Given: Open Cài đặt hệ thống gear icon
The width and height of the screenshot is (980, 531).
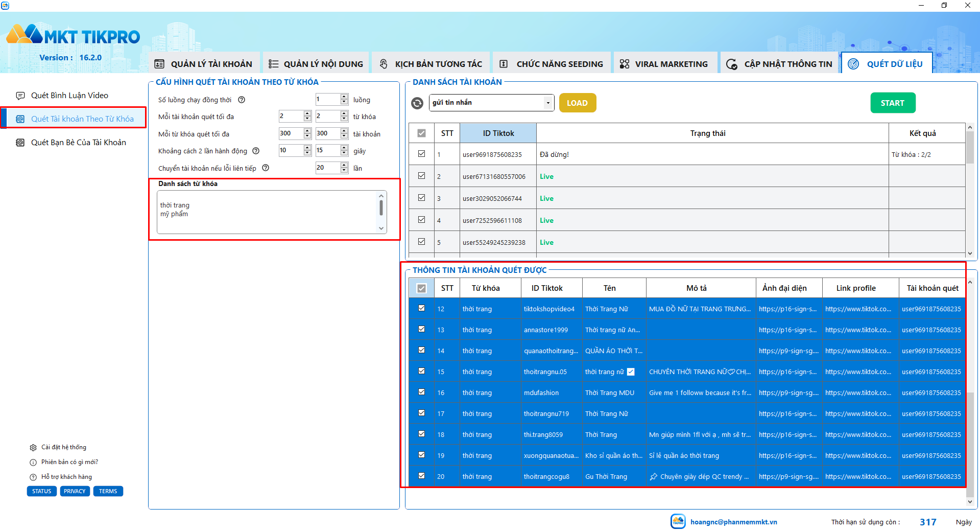Looking at the screenshot, I should 33,448.
